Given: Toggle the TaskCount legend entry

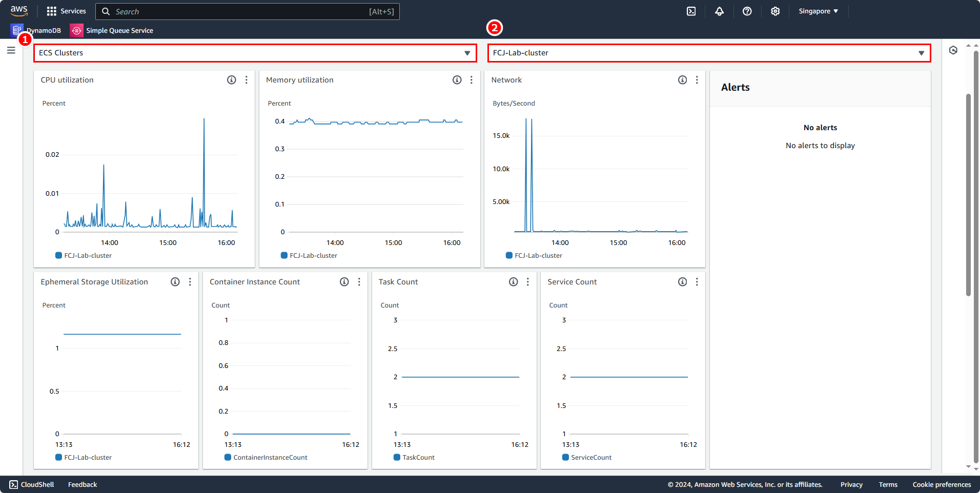Looking at the screenshot, I should tap(414, 457).
